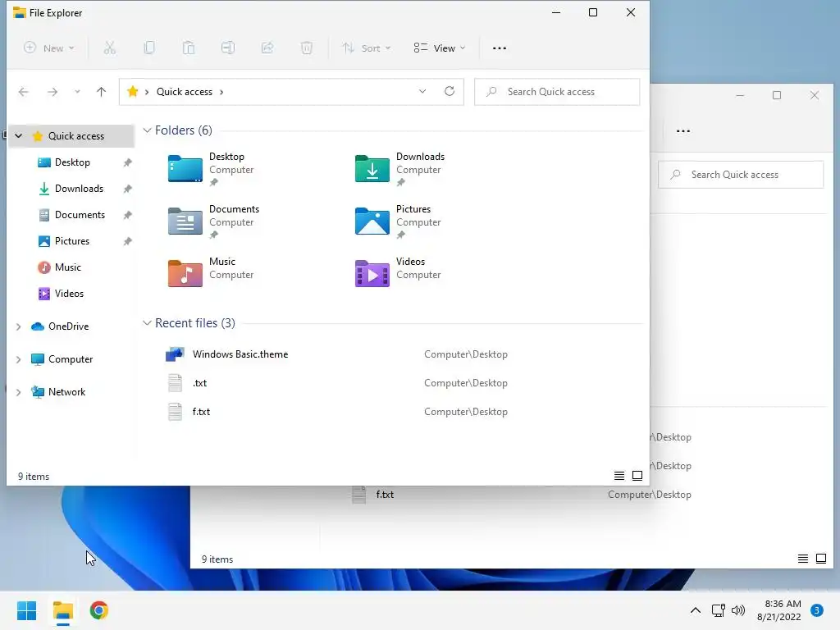Open the network tray icon
The image size is (840, 630).
pos(718,610)
